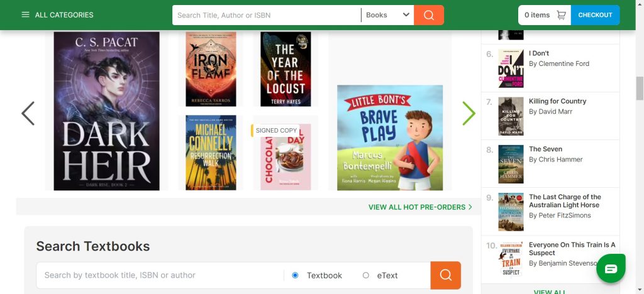Select the eText radio option

[x=366, y=275]
